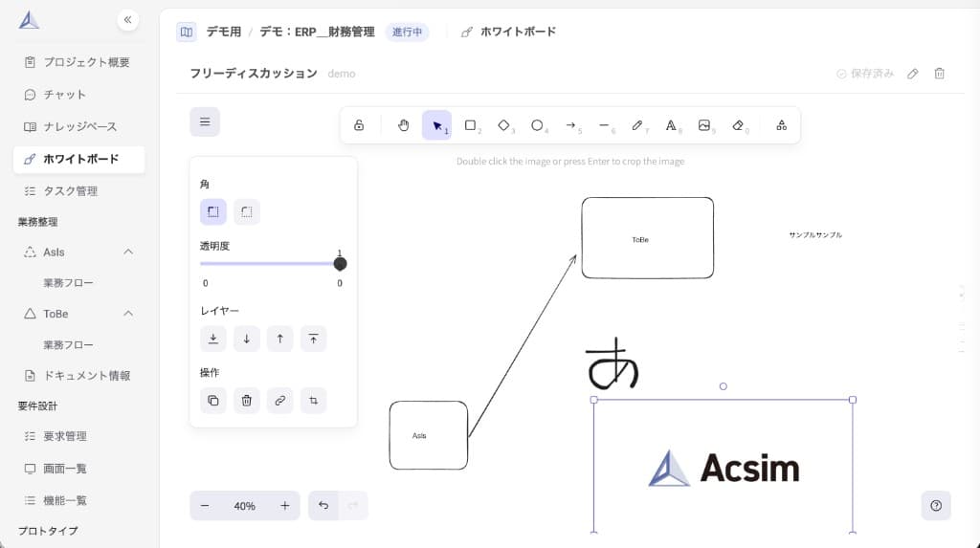Toggle the lock tool
This screenshot has width=980, height=548.
tap(359, 125)
